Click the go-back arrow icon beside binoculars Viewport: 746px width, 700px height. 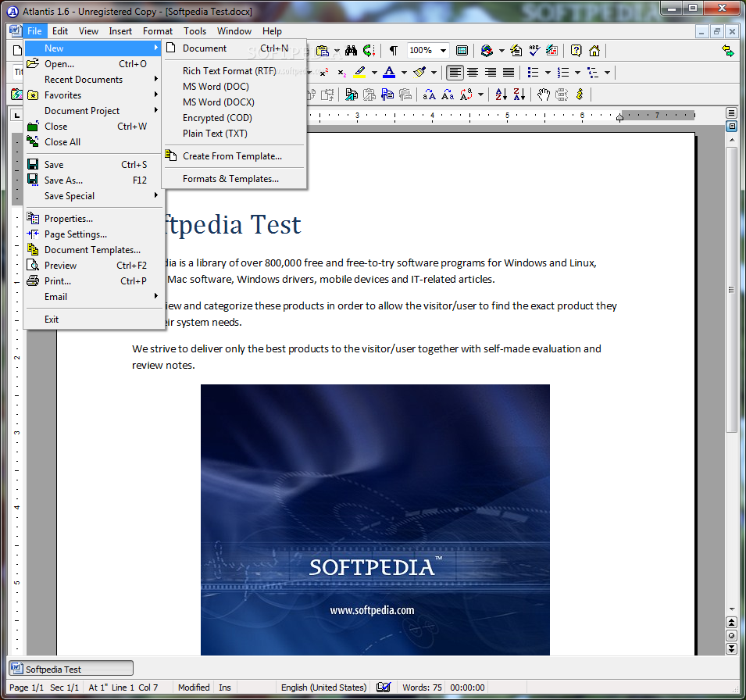point(369,51)
